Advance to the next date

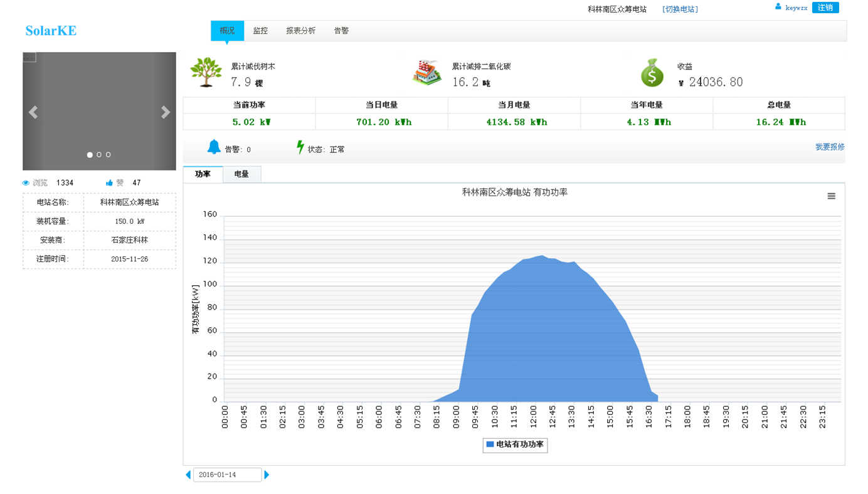267,475
